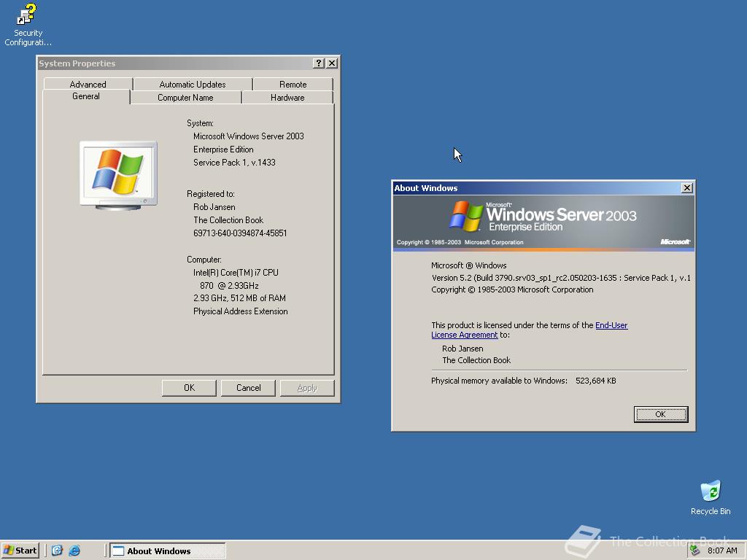
Task: Click the help question mark button in System Properties
Action: [x=319, y=63]
